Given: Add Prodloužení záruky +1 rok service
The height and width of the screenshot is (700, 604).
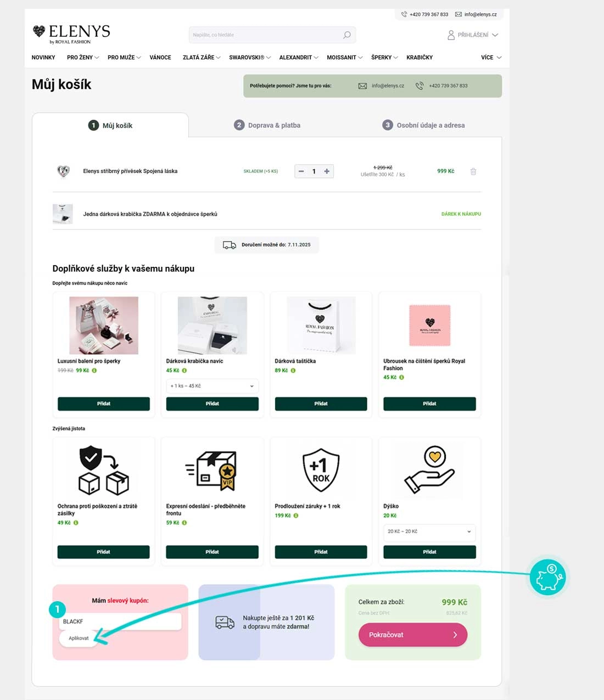Looking at the screenshot, I should (x=321, y=552).
